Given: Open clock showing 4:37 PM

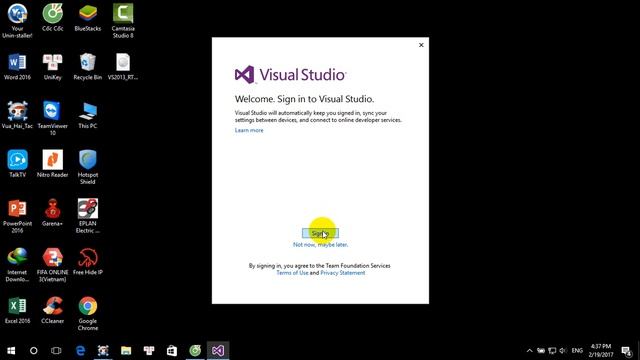Looking at the screenshot, I should (x=601, y=351).
